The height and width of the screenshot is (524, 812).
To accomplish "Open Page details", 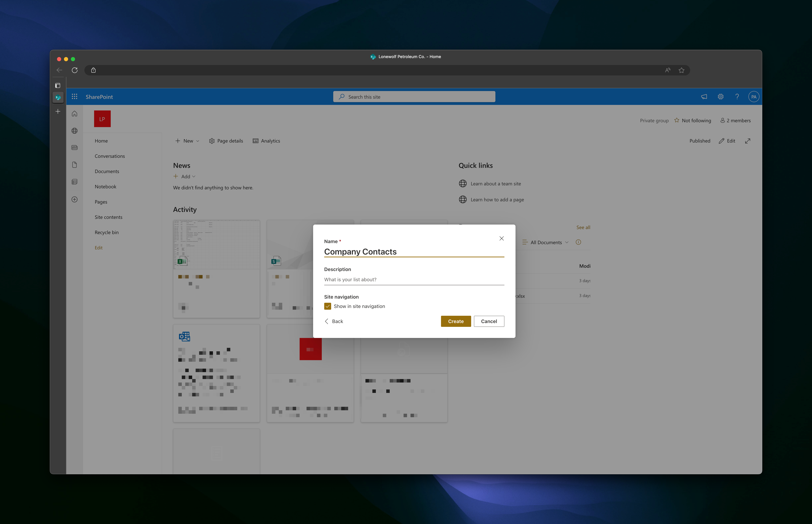I will pos(226,141).
